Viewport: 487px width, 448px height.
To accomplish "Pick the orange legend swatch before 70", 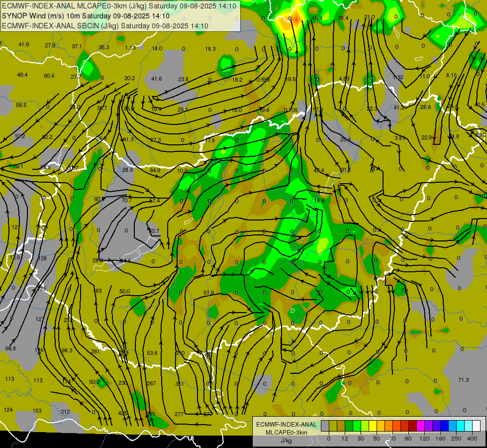I will pyautogui.click(x=389, y=426).
